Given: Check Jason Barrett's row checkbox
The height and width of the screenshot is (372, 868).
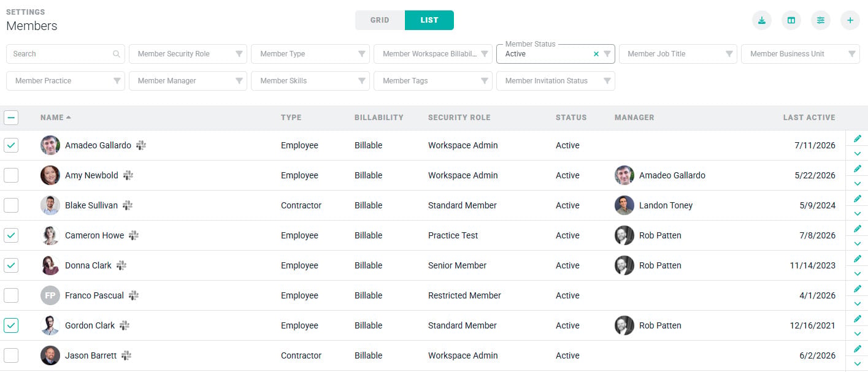Looking at the screenshot, I should [x=11, y=355].
